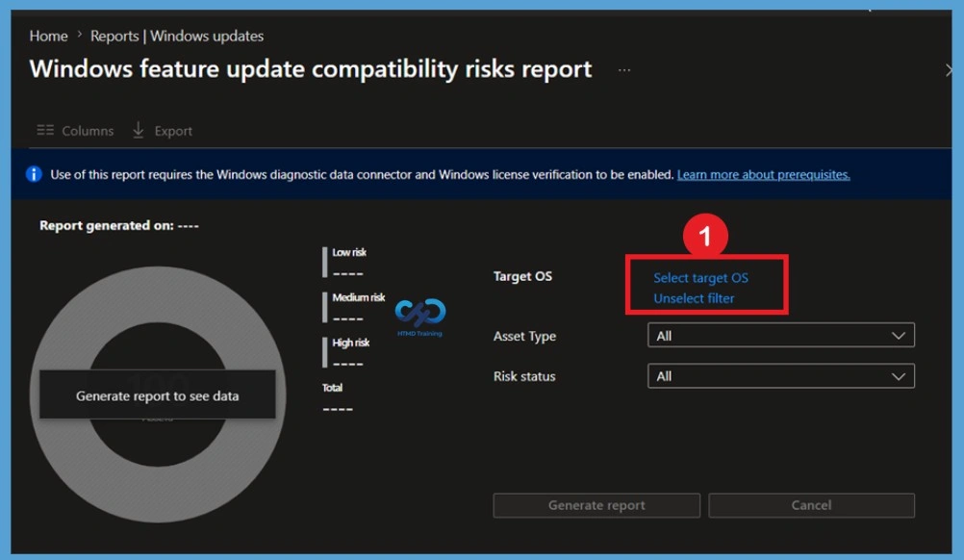The height and width of the screenshot is (560, 964).
Task: Open the Asset Type dropdown
Action: coord(781,336)
